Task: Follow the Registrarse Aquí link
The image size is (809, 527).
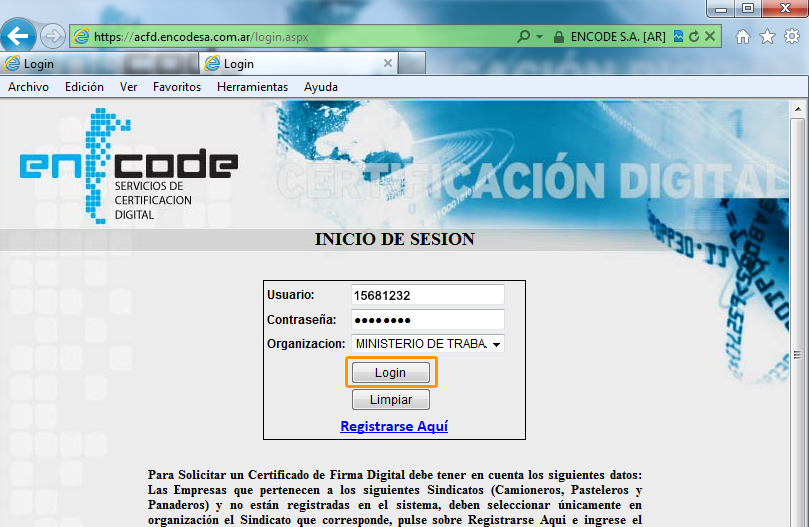Action: [394, 426]
